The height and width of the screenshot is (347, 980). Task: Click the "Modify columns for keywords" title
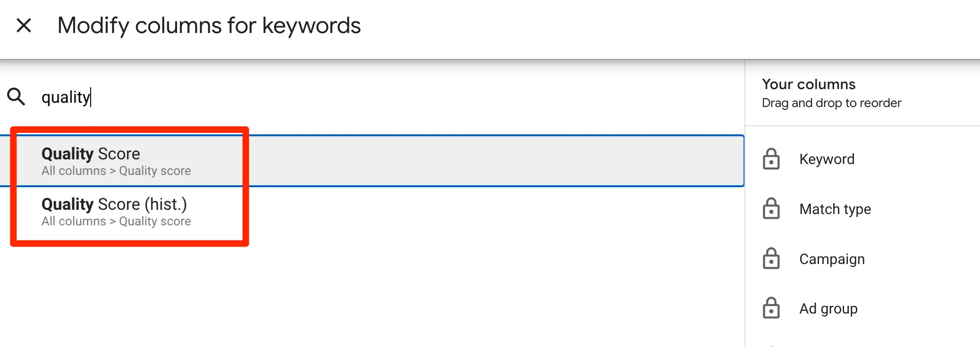(x=209, y=25)
